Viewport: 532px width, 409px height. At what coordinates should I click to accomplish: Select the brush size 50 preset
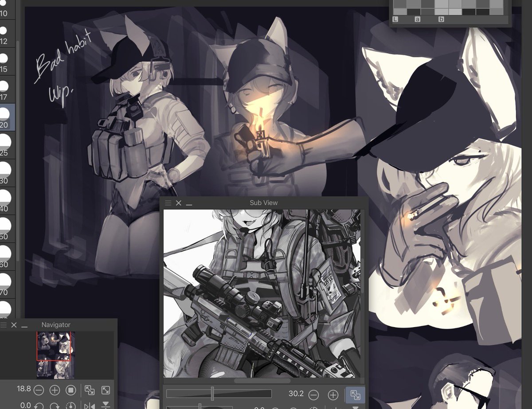coord(7,229)
